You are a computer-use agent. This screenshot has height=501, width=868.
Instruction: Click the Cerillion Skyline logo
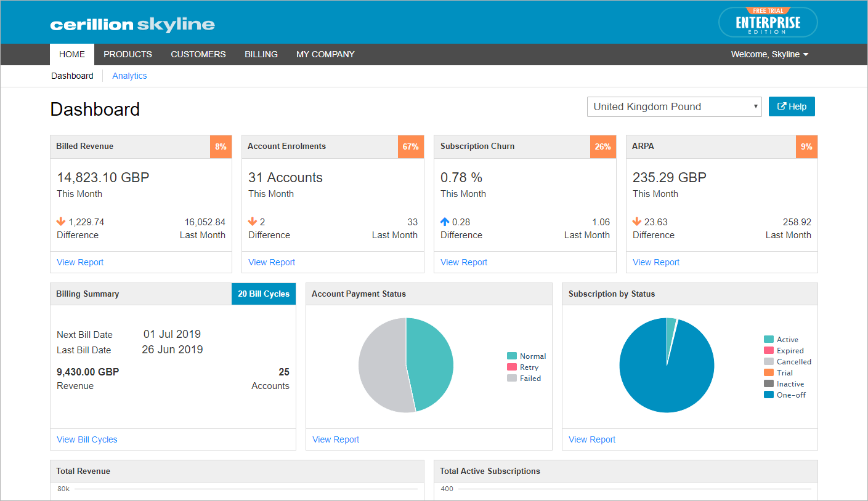pos(132,25)
